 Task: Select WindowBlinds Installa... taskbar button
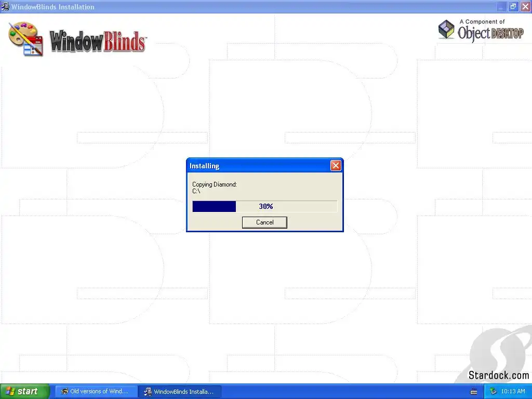179,392
